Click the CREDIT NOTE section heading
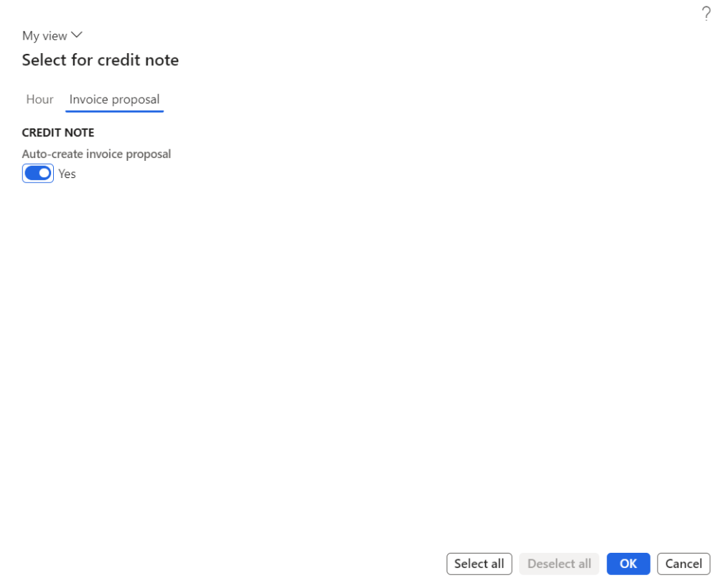Image resolution: width=718 pixels, height=588 pixels. (58, 133)
